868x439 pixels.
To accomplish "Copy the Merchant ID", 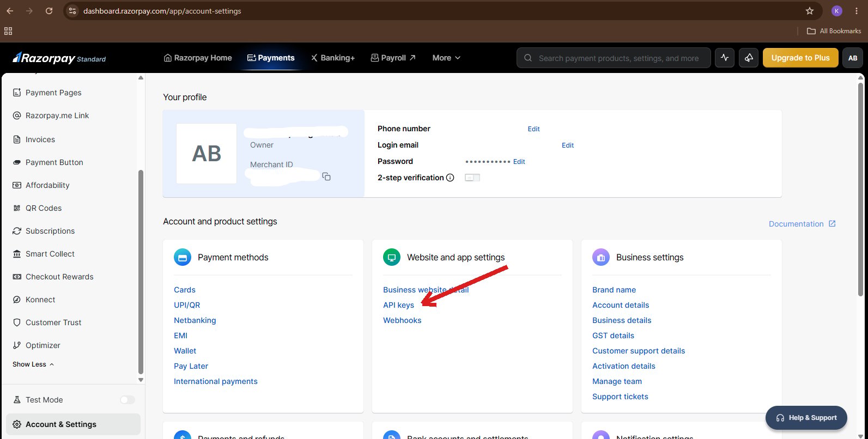I will tap(326, 176).
